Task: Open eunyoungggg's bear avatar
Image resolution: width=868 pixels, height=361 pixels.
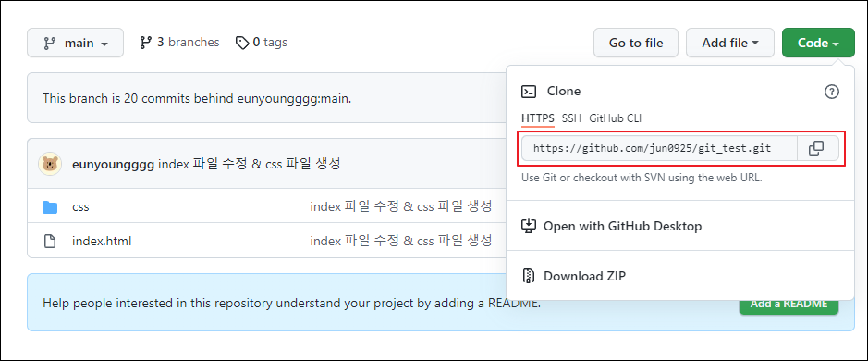Action: [50, 164]
